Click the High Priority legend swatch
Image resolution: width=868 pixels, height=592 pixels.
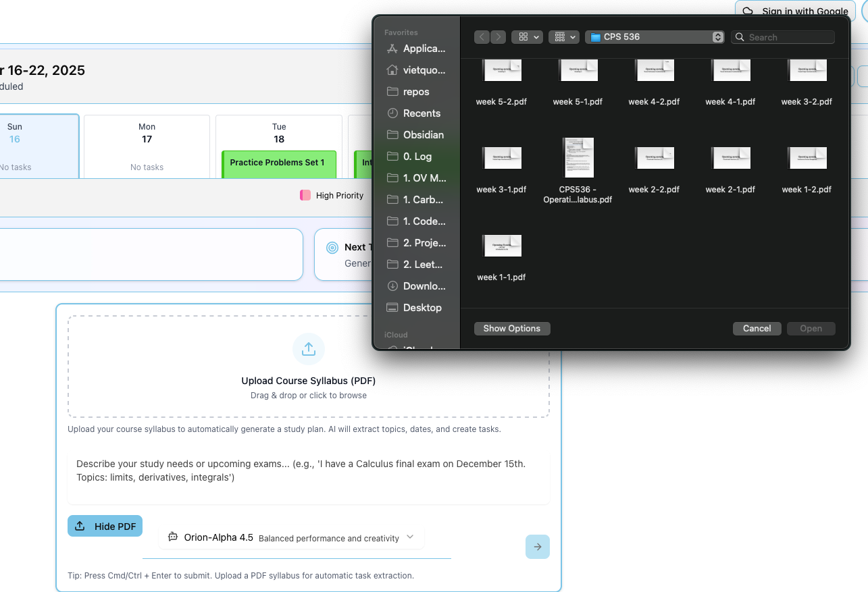[305, 196]
